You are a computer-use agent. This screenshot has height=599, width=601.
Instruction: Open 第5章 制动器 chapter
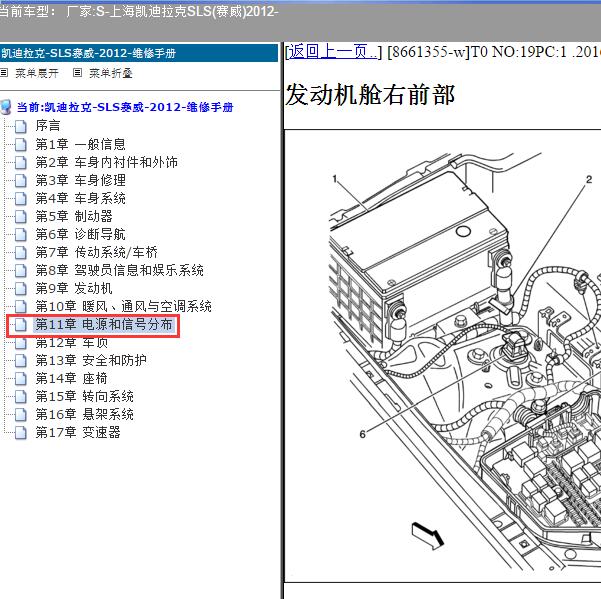pos(74,216)
